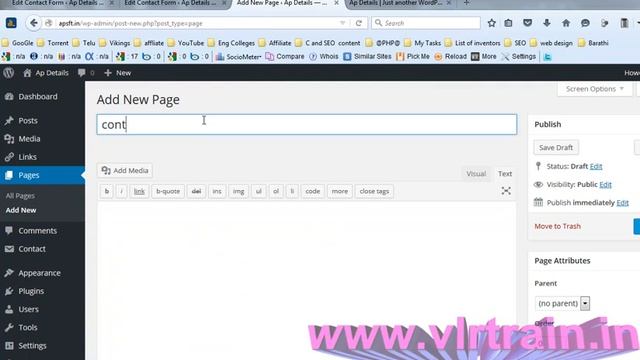Insert bold tag with b button
Image resolution: width=640 pixels, height=360 pixels.
pyautogui.click(x=107, y=191)
